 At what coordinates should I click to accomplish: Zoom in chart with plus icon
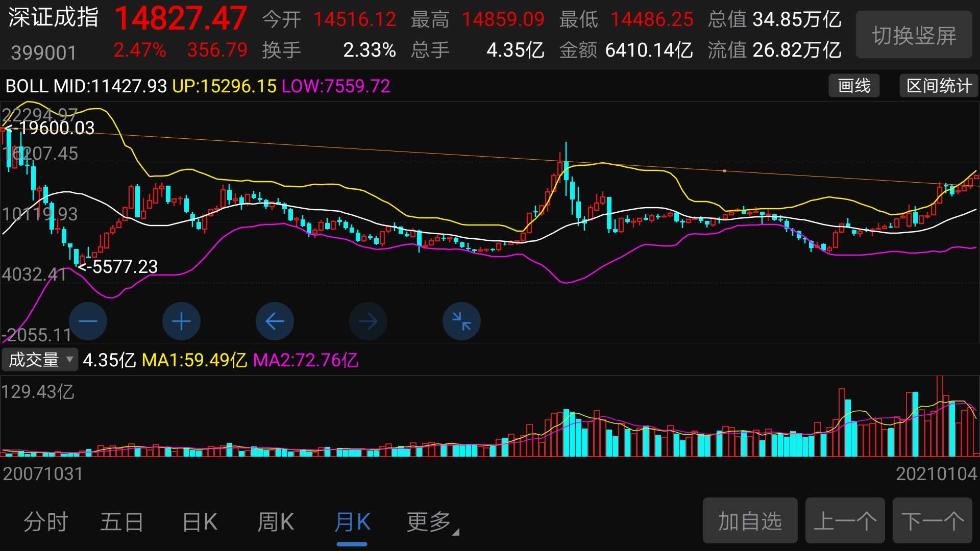(x=181, y=321)
